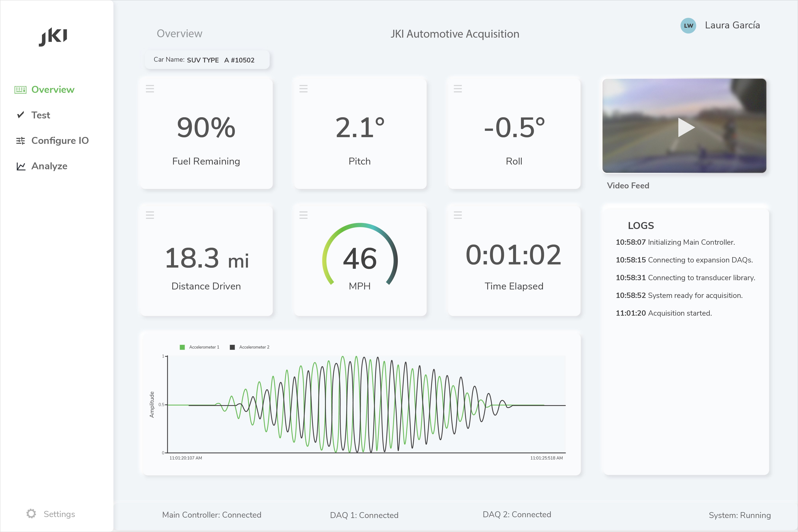The height and width of the screenshot is (532, 798).
Task: Select the 10:58:31 Connecting to transducer library log
Action: click(x=685, y=278)
